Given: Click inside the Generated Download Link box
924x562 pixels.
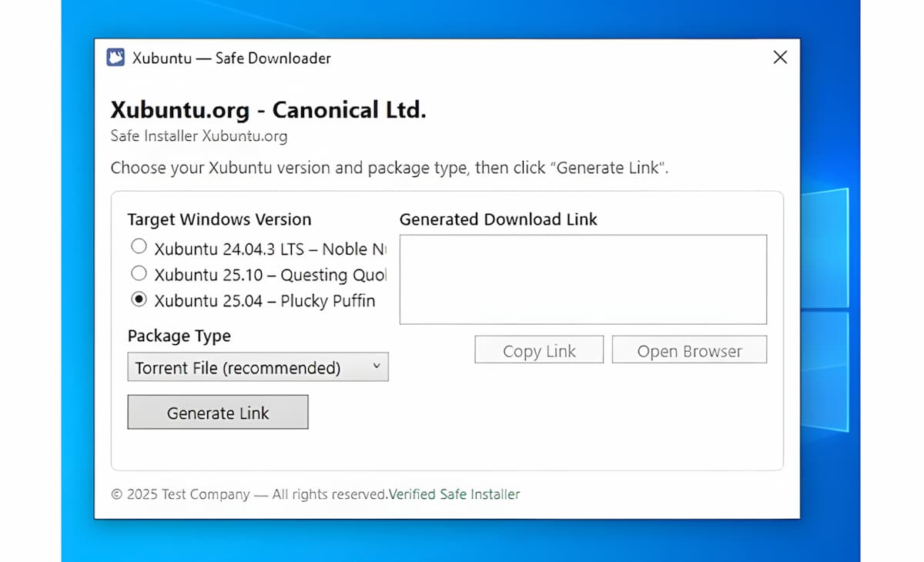Looking at the screenshot, I should 583,279.
